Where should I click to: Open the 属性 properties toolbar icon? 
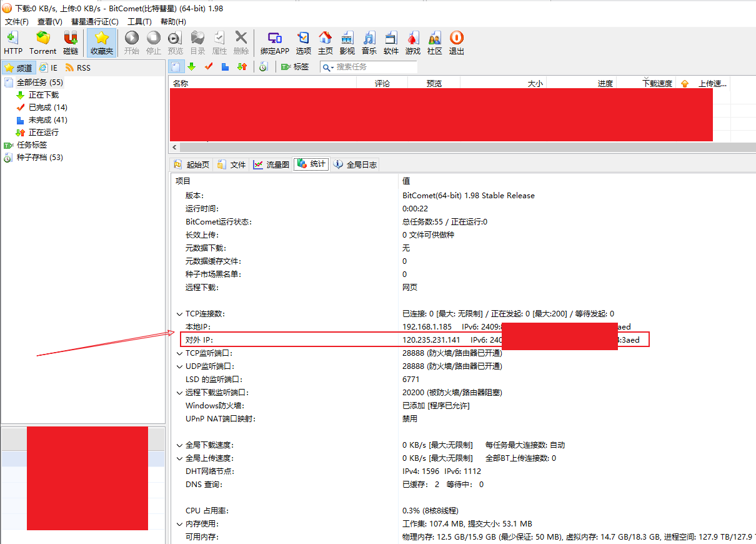coord(219,43)
